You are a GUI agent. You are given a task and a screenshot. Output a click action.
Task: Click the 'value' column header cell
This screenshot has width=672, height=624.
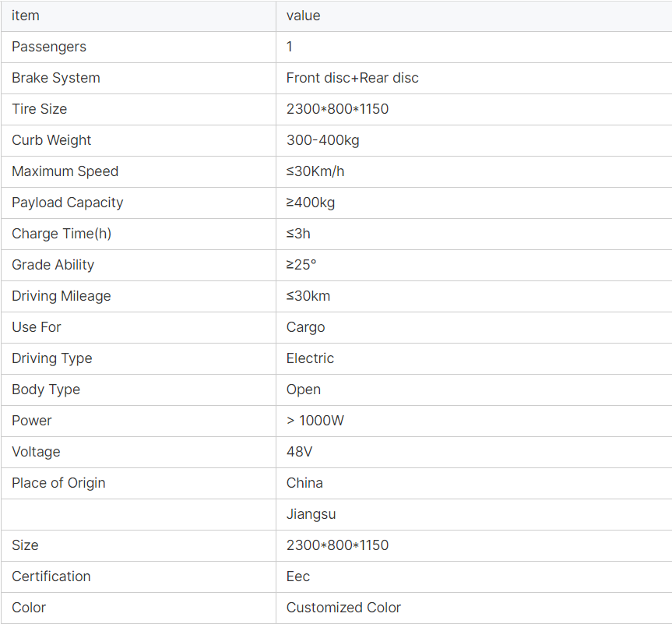point(303,16)
